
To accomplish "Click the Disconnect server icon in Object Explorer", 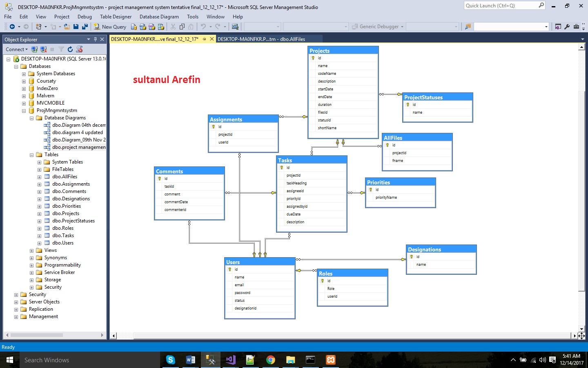I will click(x=43, y=49).
